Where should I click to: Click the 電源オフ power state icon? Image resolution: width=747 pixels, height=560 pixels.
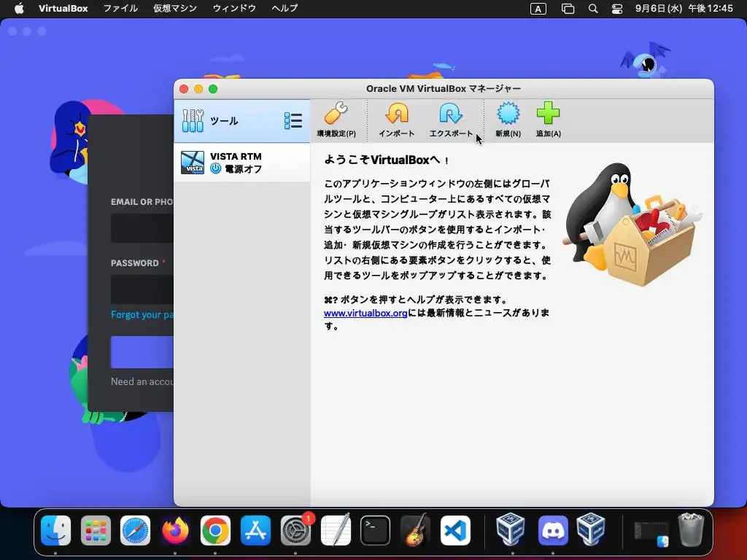215,168
